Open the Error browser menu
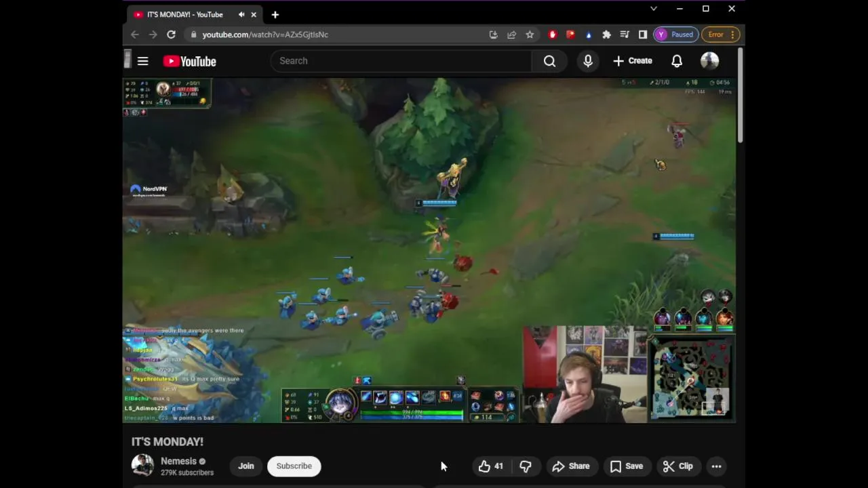The image size is (868, 488). tap(721, 35)
